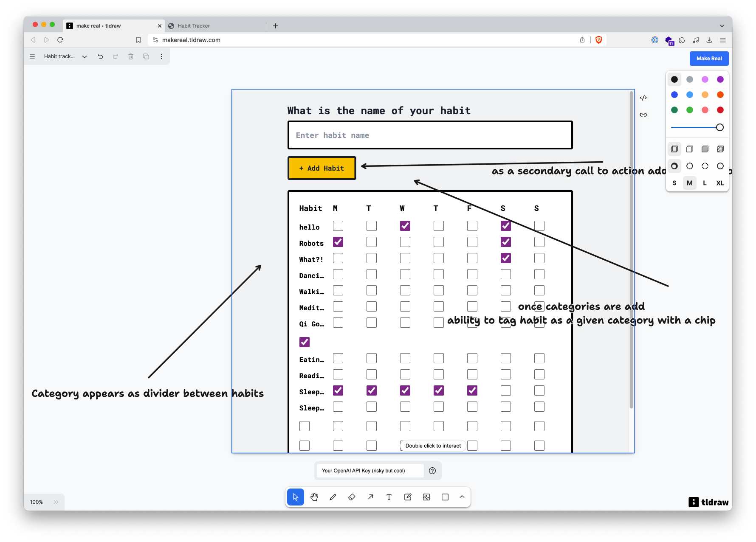Expand more tools chevron in toolbar

click(462, 497)
